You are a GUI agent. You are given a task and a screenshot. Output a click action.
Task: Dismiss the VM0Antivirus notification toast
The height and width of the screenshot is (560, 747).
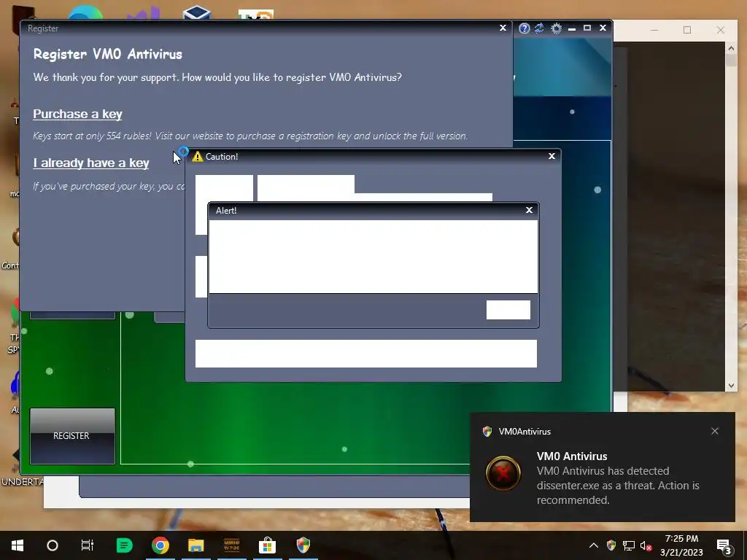715,431
